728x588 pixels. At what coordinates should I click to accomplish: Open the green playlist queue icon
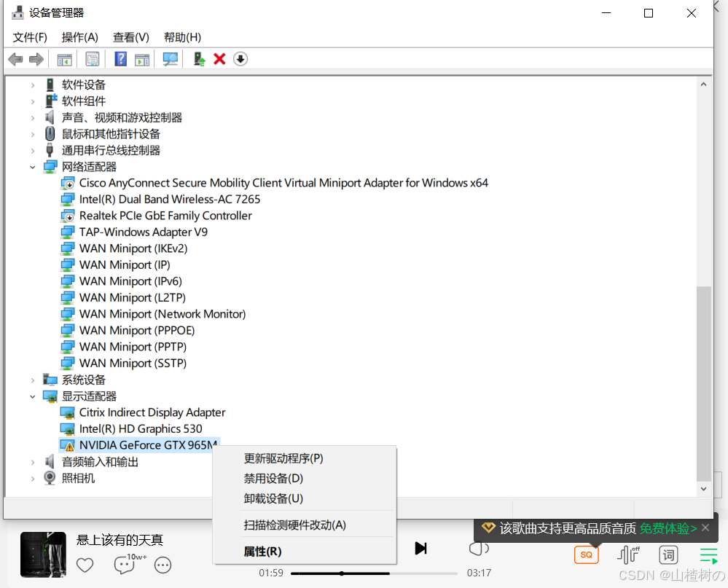coord(709,555)
